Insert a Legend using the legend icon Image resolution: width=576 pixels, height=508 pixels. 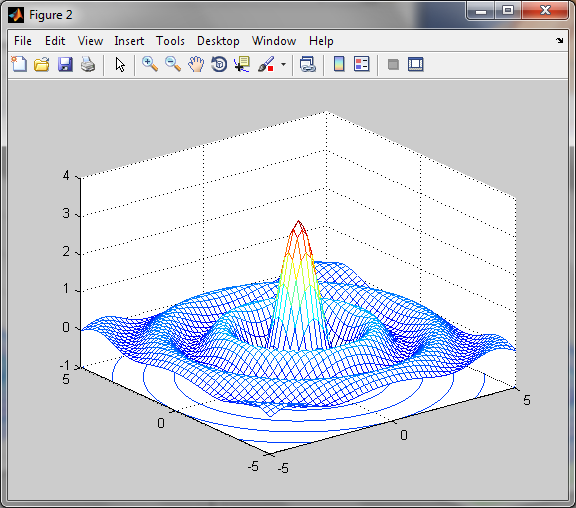(x=361, y=64)
